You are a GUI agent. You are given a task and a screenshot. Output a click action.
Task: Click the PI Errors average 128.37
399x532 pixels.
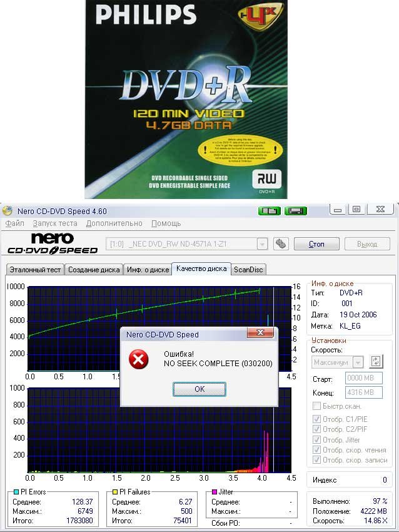coord(83,501)
